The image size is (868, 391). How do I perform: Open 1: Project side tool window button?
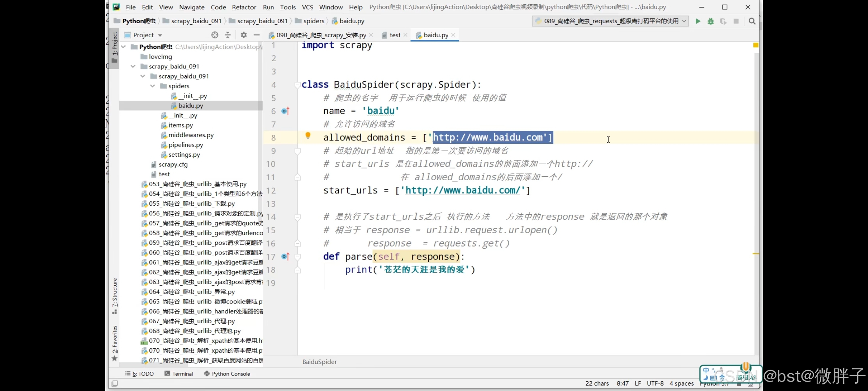(x=114, y=48)
